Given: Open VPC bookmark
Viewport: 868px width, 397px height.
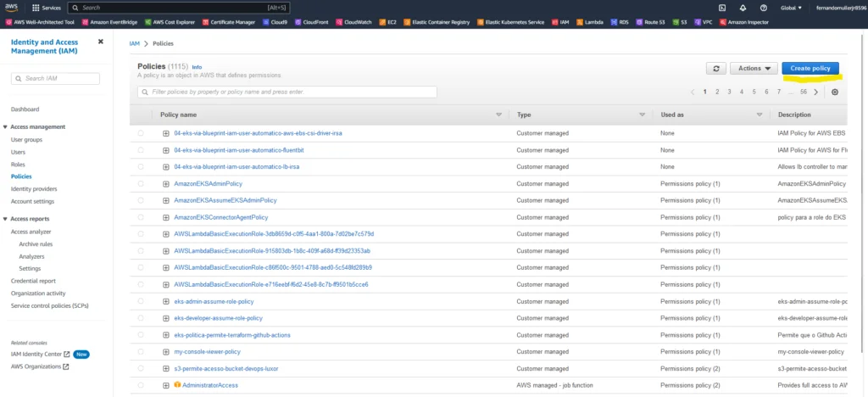Looking at the screenshot, I should pyautogui.click(x=703, y=22).
